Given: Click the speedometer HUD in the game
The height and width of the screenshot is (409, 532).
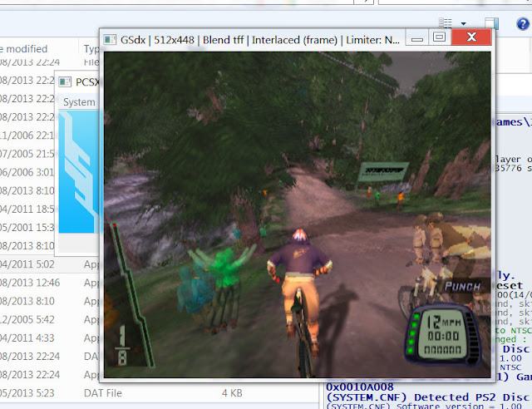Looking at the screenshot, I should point(441,337).
